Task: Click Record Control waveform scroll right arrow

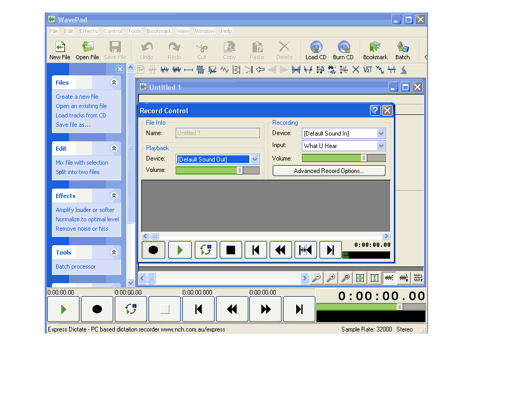Action: [x=386, y=236]
